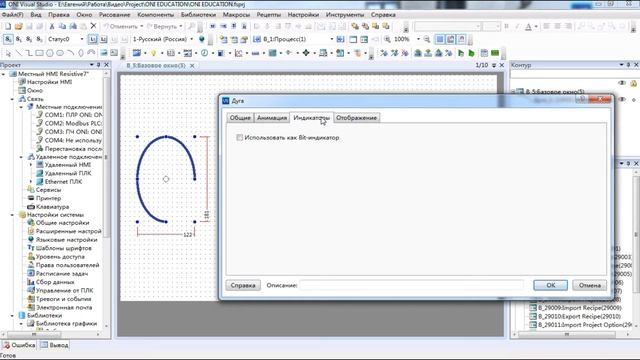The height and width of the screenshot is (360, 640).
Task: Click the New project icon
Action: 8,27
